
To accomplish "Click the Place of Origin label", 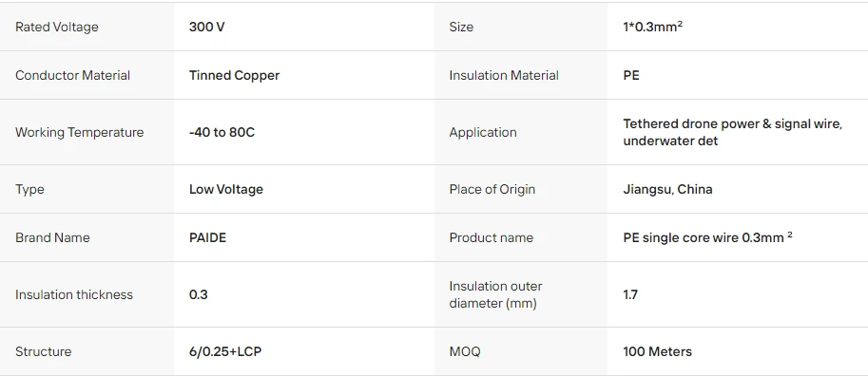I will coord(492,189).
